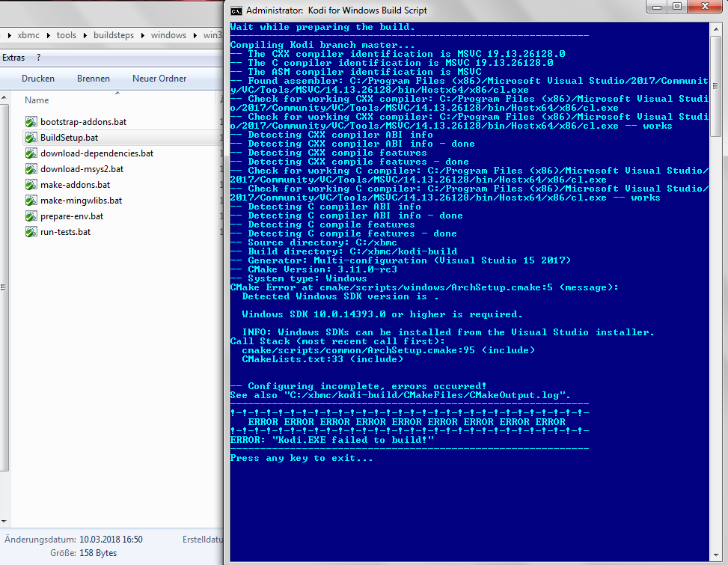Select the file name bootstrap-addons.bat

(84, 122)
